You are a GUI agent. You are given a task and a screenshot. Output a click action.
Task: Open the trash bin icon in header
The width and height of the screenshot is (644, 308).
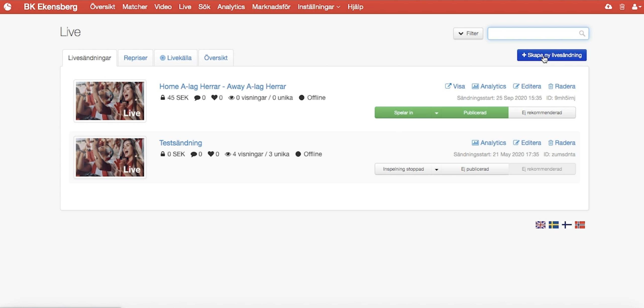click(x=622, y=7)
